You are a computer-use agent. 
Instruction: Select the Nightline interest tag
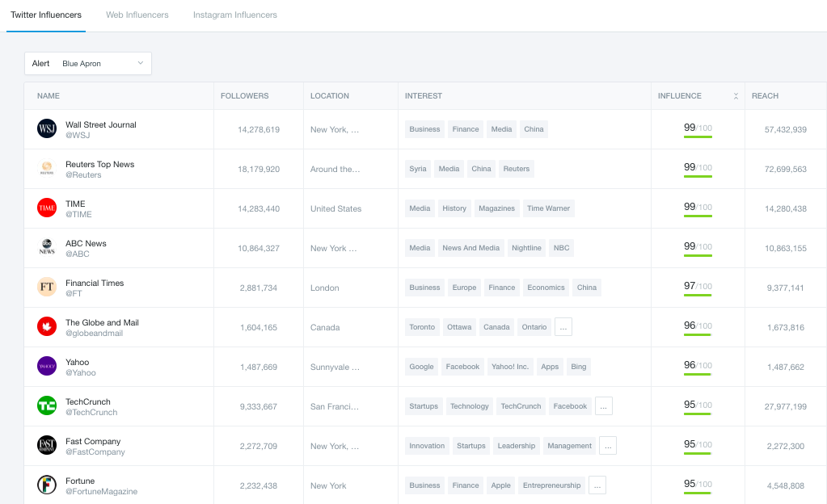pos(526,248)
